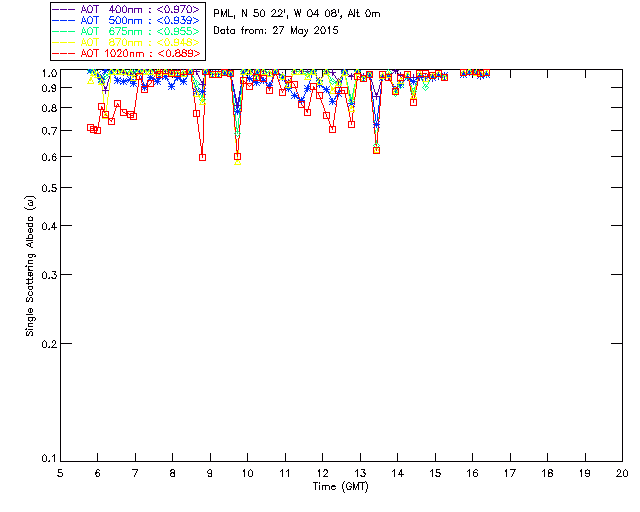Click the x-axis tick label 20
The width and height of the screenshot is (640, 512).
(x=622, y=473)
